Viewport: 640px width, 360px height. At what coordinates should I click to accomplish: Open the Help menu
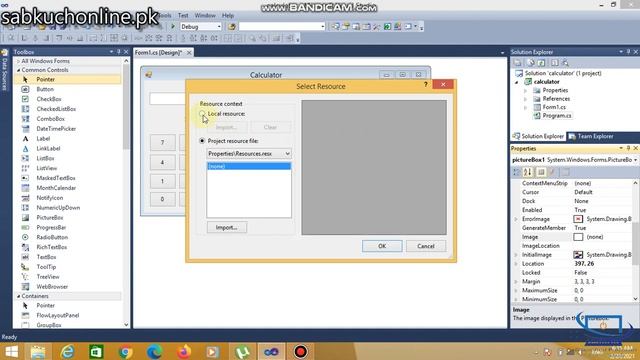coord(228,16)
